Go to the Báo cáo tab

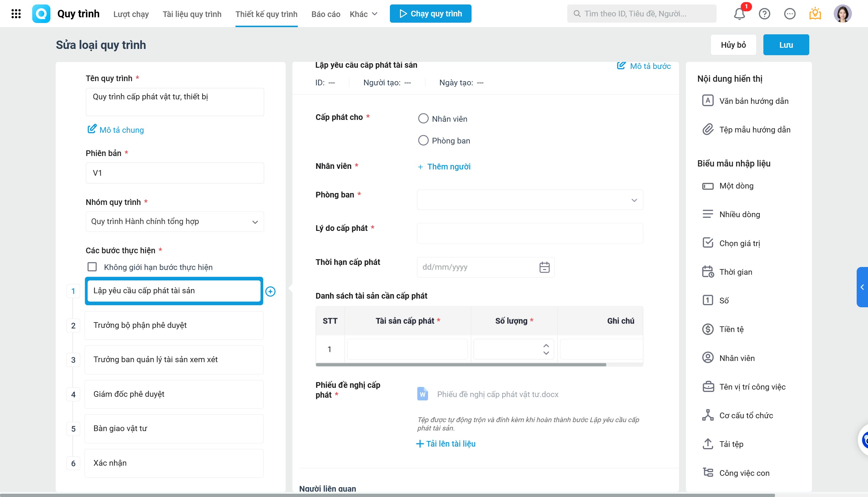coord(326,14)
